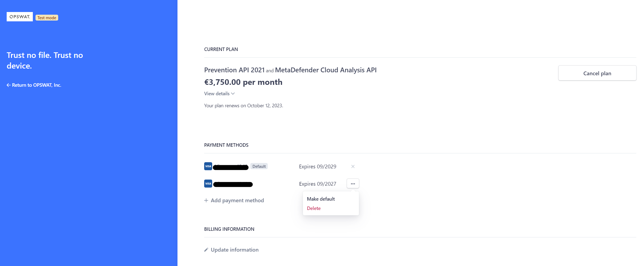The image size is (644, 266).
Task: Click "Your plan renews on October 12, 2023."
Action: click(x=244, y=106)
